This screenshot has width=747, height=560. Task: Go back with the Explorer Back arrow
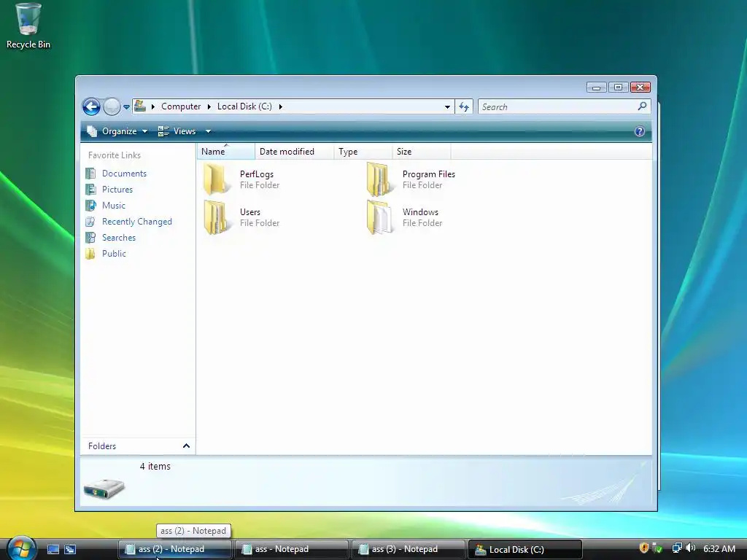tap(91, 106)
